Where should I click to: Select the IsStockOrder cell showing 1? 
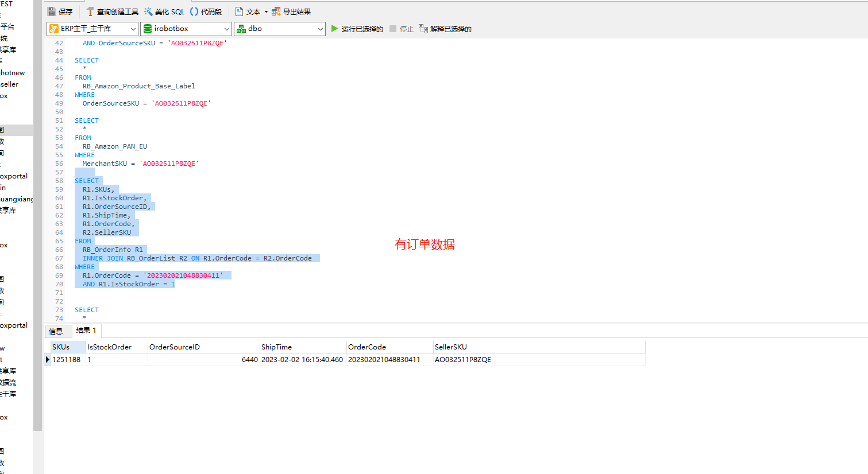[x=117, y=360]
